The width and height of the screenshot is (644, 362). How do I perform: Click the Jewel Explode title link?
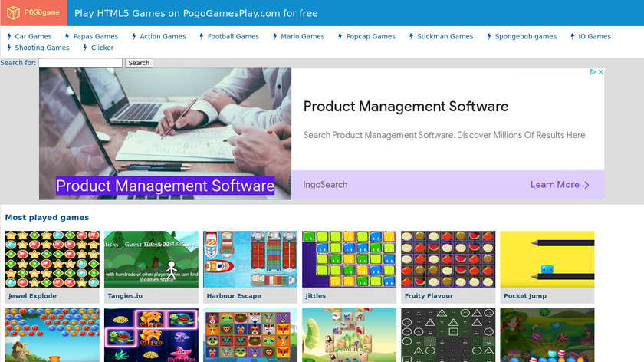[x=32, y=296]
